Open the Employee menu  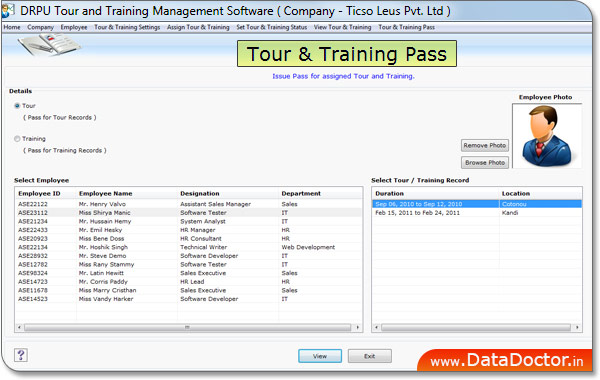click(74, 27)
